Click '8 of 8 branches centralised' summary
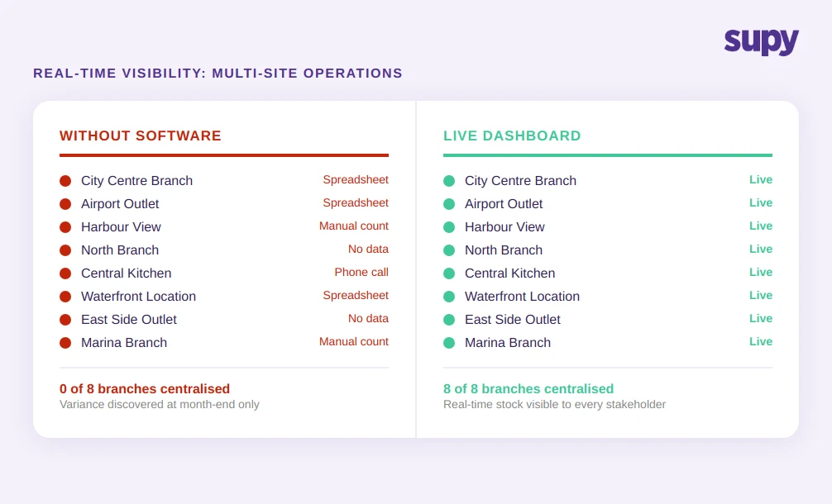 click(528, 389)
